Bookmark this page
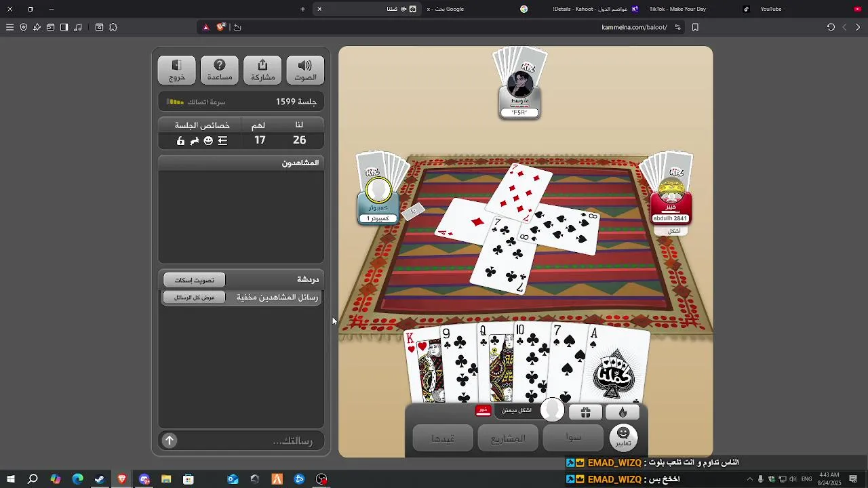Screen dimensions: 868x488 tap(695, 27)
